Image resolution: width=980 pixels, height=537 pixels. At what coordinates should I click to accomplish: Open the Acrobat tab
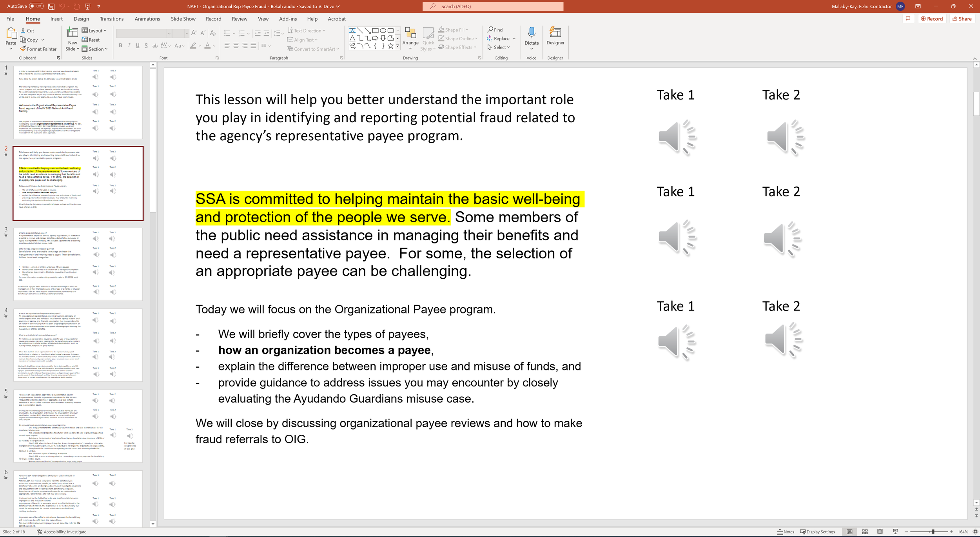[337, 19]
